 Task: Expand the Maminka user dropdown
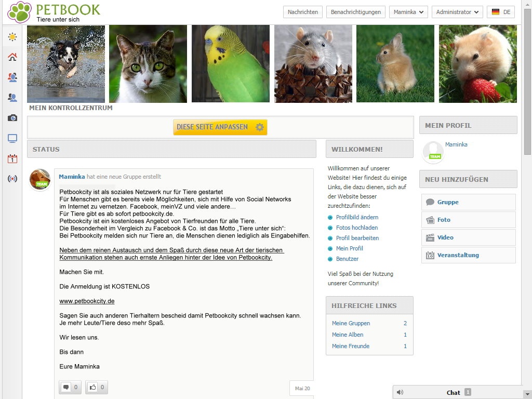[x=408, y=12]
